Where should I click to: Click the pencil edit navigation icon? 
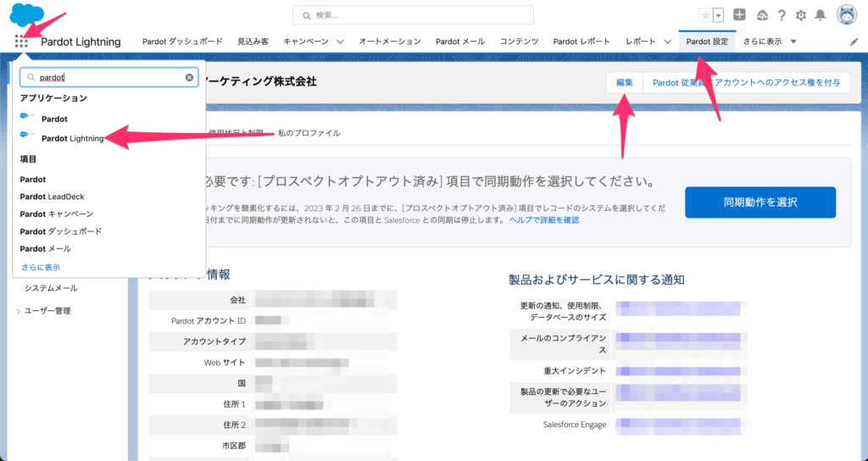854,42
